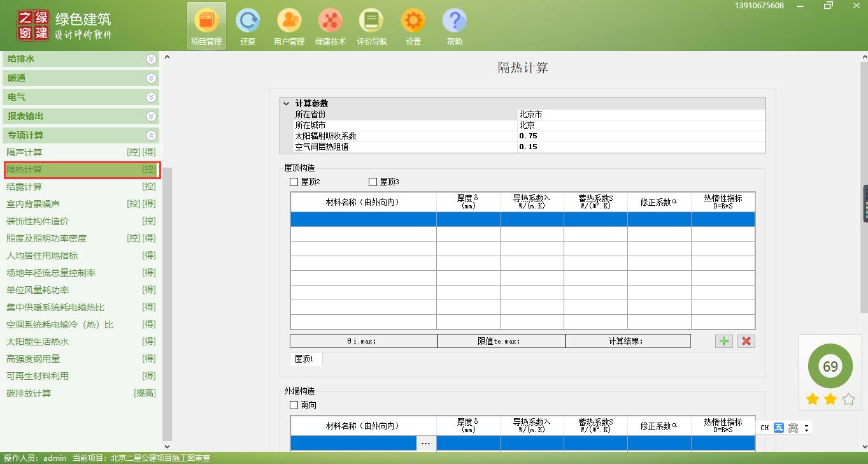Edit 空气间层热阻值 value 0.15

pyautogui.click(x=641, y=147)
